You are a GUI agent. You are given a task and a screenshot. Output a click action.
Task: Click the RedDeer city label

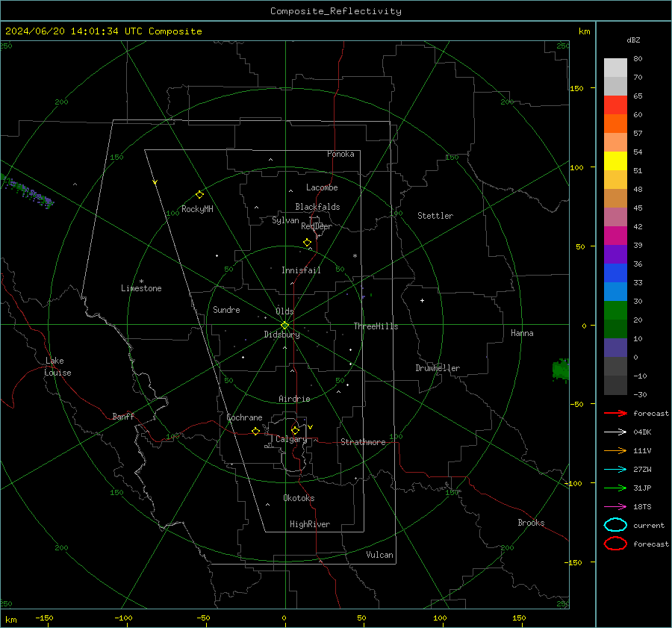(x=317, y=226)
